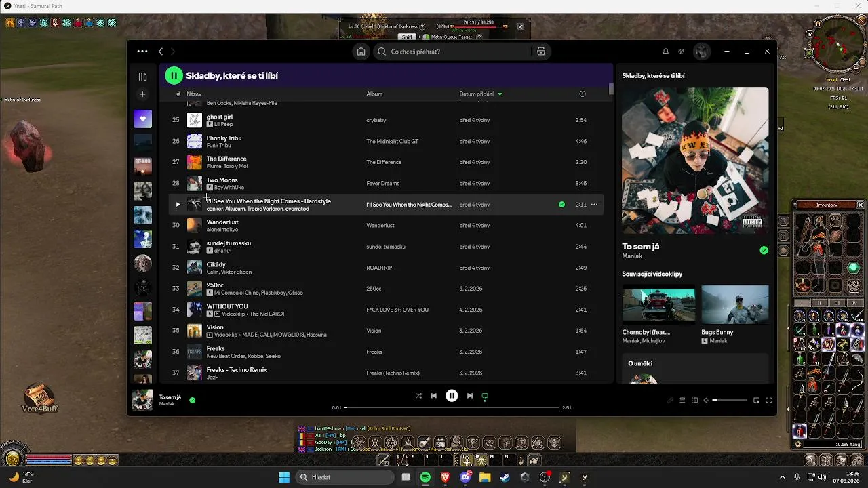Toggle shuffle playback
The image size is (868, 488).
click(x=418, y=396)
